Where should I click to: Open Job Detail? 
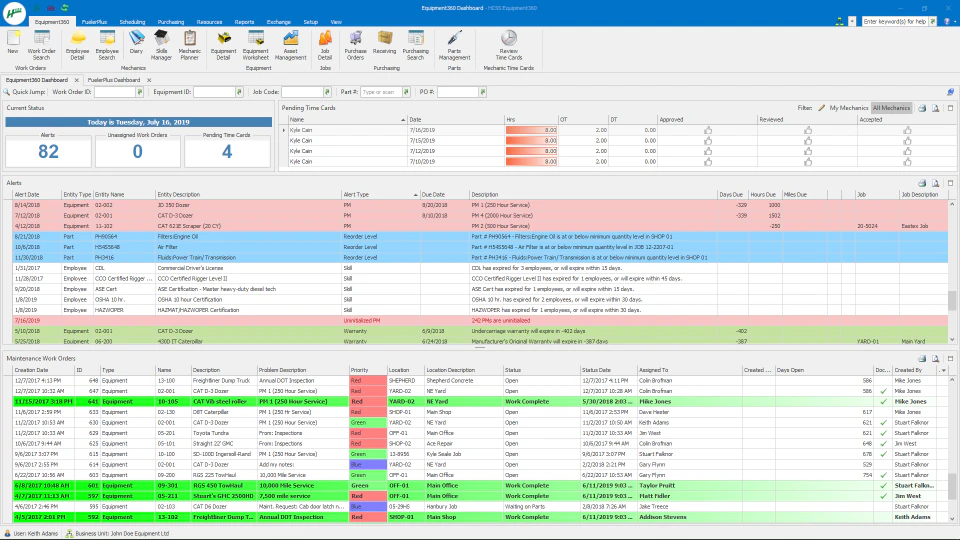tap(325, 45)
